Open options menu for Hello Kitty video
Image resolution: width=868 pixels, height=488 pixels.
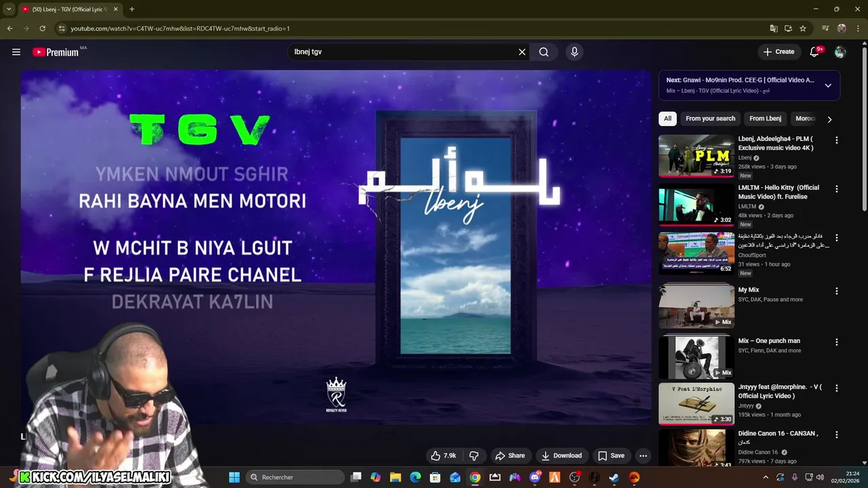pyautogui.click(x=836, y=189)
